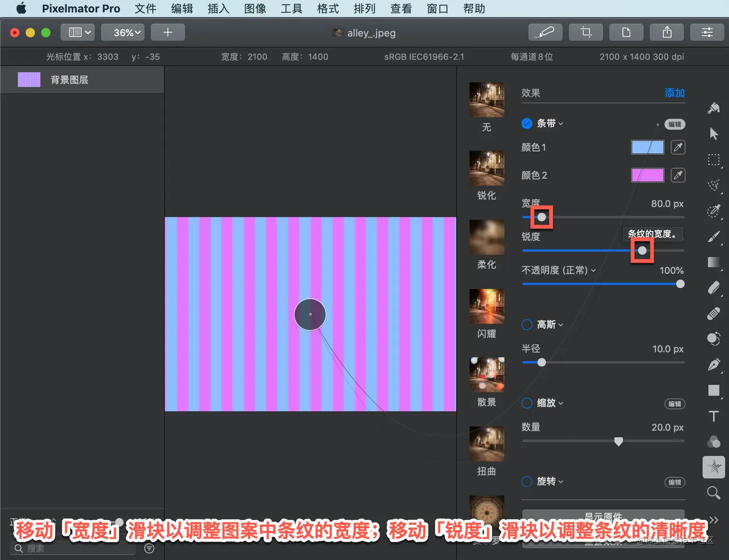This screenshot has height=560, width=729.
Task: Select the Erase tool
Action: (714, 288)
